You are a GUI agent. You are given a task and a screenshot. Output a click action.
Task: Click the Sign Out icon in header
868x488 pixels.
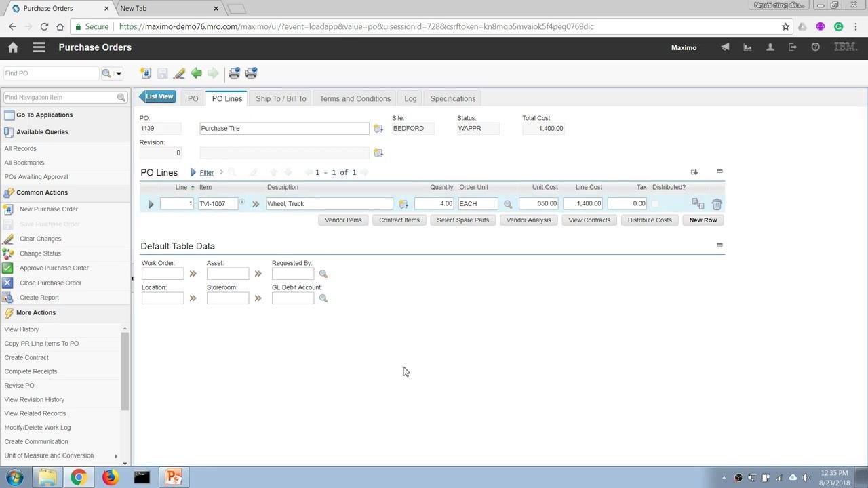point(793,47)
